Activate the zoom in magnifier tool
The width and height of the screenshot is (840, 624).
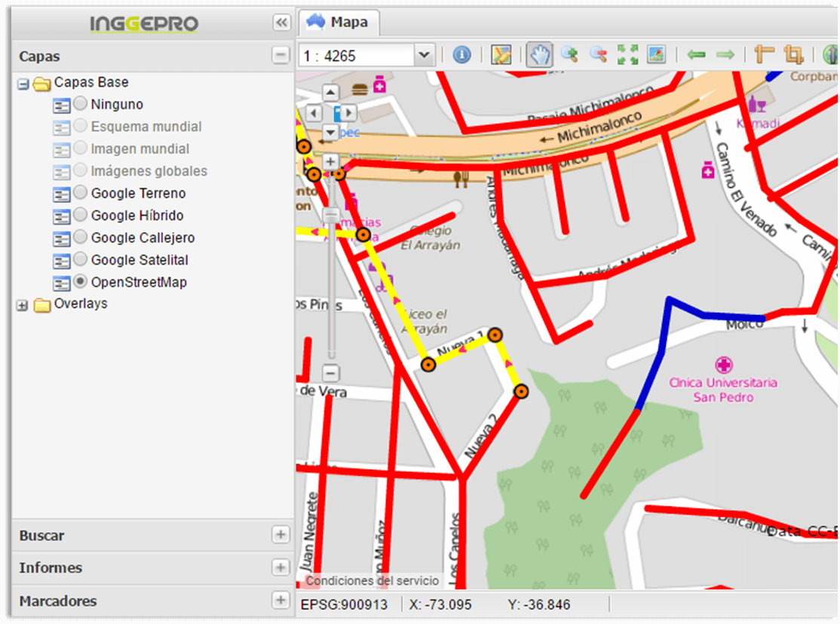(569, 54)
